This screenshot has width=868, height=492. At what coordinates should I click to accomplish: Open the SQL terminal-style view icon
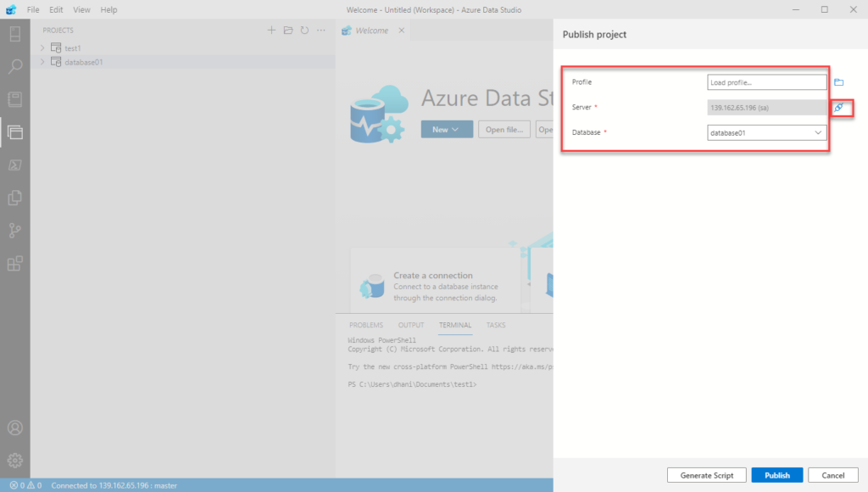pyautogui.click(x=15, y=165)
